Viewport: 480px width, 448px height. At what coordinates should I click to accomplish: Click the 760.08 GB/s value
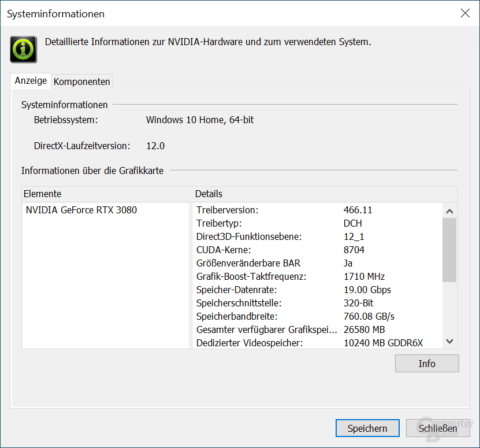[x=369, y=316]
